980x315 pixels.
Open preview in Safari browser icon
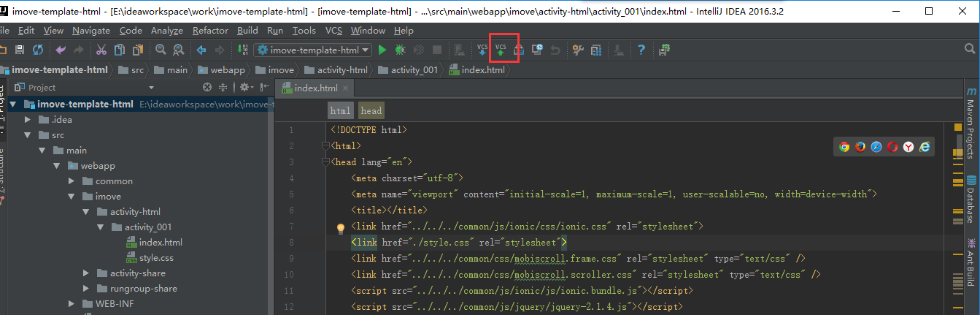tap(876, 147)
